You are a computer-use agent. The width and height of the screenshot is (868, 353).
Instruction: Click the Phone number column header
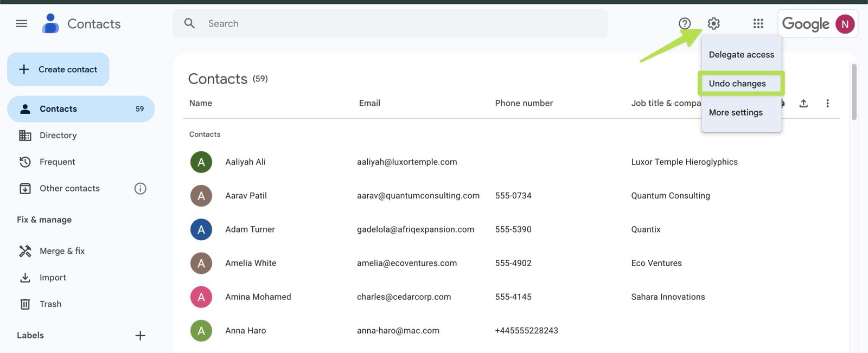coord(524,103)
